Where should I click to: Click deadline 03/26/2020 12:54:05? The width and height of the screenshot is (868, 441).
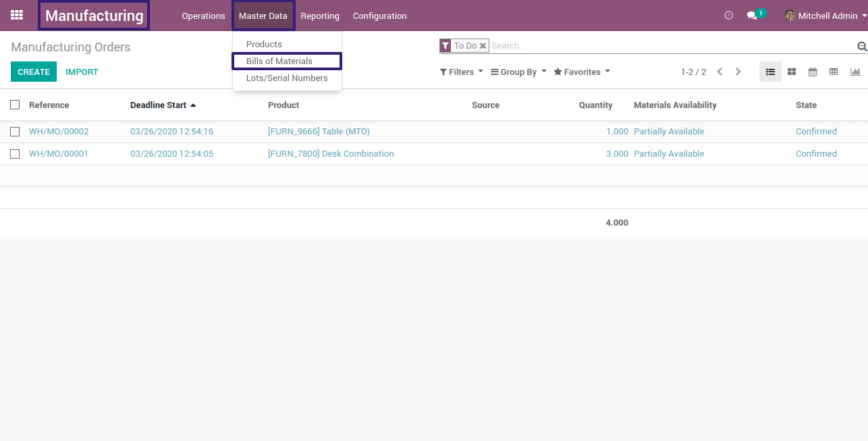click(x=171, y=154)
